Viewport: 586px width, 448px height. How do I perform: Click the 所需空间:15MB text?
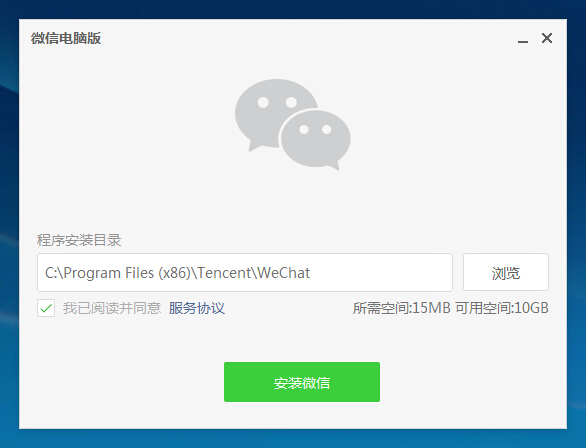tap(401, 308)
